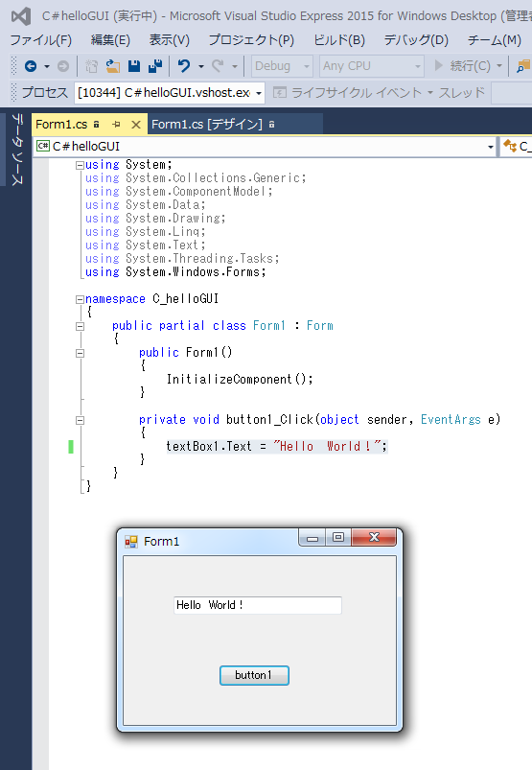This screenshot has height=770, width=532.
Task: Click the using System.Windows.Forms; line
Action: click(175, 272)
